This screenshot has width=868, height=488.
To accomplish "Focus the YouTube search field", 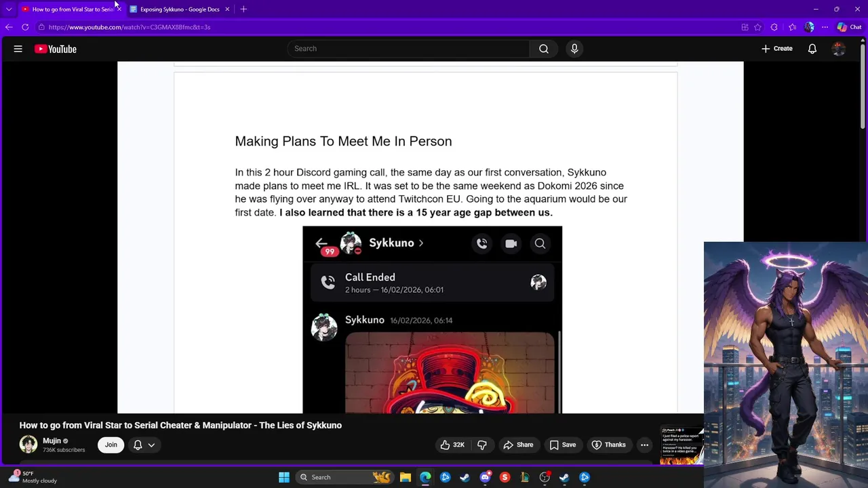I will coord(408,49).
